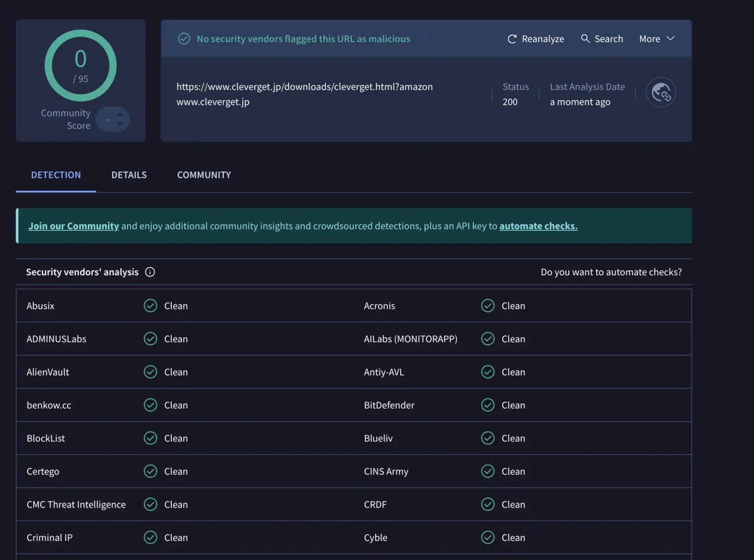Vote community score down arrow
The width and height of the screenshot is (754, 560).
120,124
